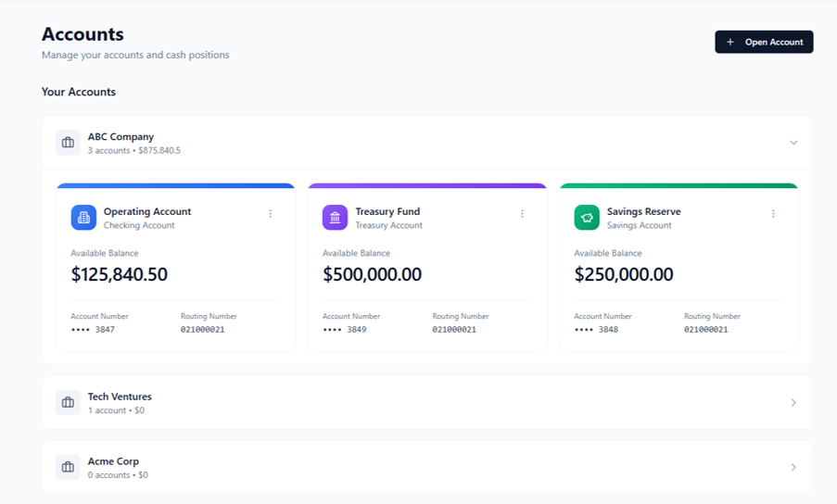Click the Savings Account subtitle
The height and width of the screenshot is (504, 837).
(639, 225)
